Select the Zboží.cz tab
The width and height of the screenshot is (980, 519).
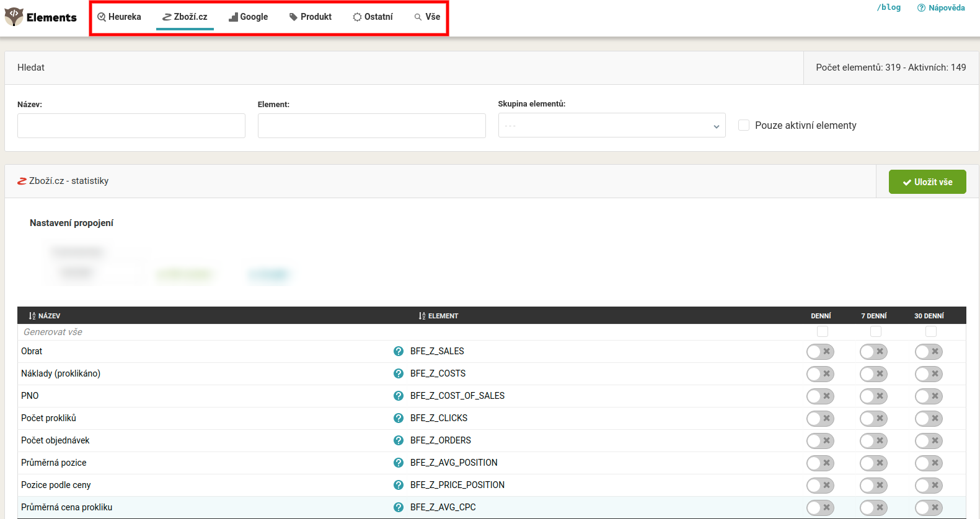[185, 17]
